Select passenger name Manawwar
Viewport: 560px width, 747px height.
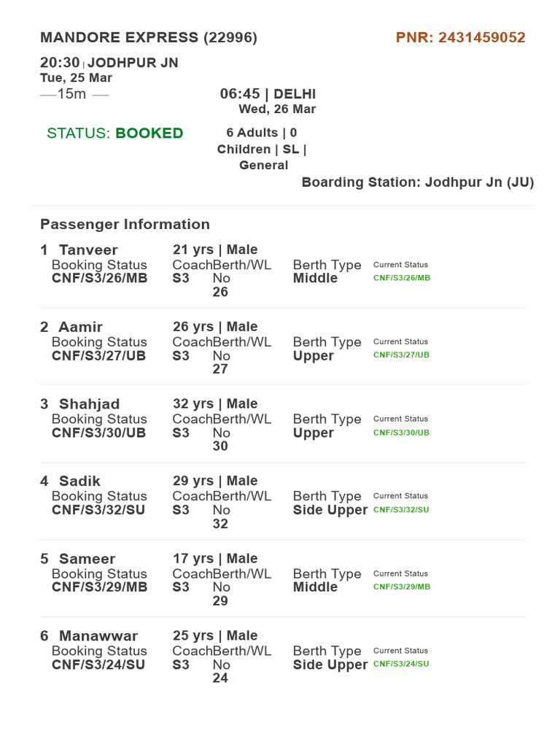pos(98,635)
